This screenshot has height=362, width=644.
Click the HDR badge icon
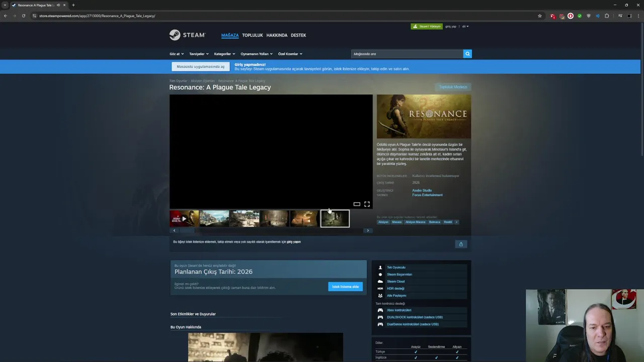tap(380, 289)
